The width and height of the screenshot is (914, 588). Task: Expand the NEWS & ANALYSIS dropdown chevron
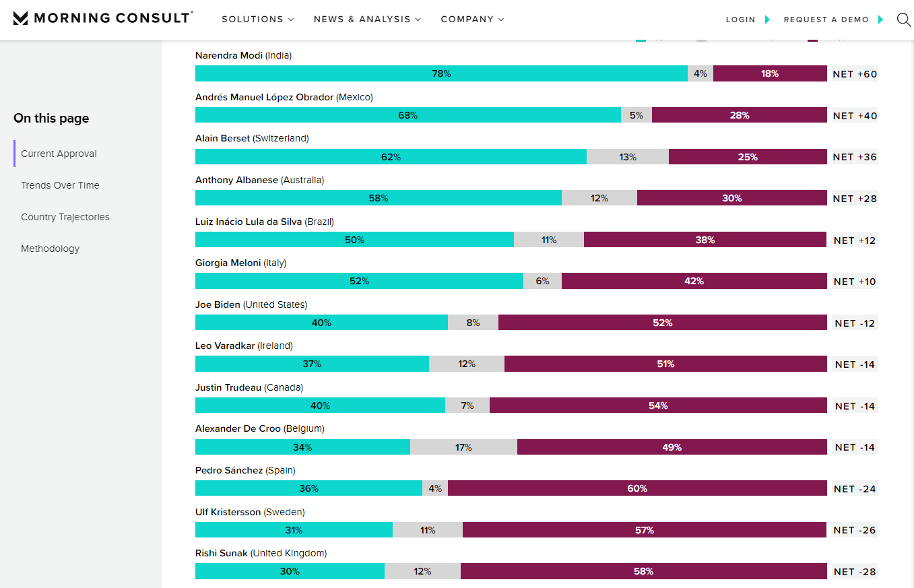click(420, 20)
